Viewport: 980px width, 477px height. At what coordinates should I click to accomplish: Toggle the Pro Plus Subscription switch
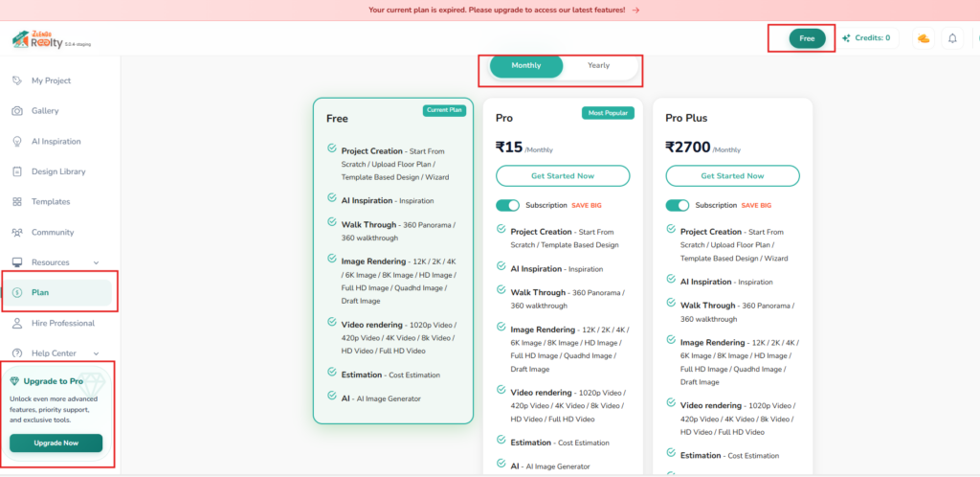tap(678, 205)
